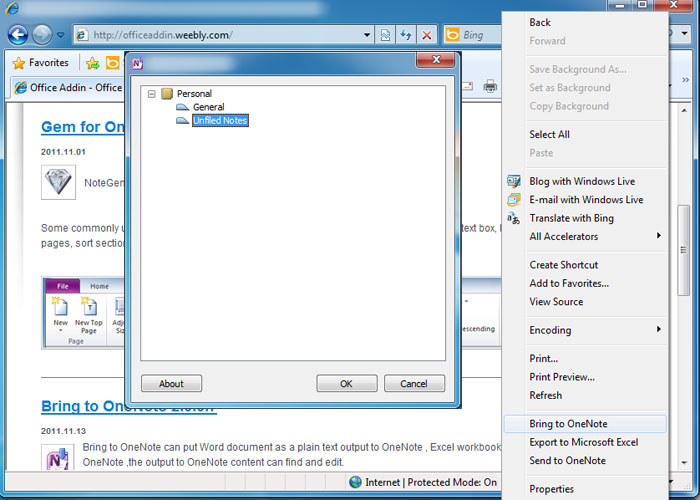This screenshot has width=700, height=500.
Task: Select the Personal notebook item
Action: 194,94
